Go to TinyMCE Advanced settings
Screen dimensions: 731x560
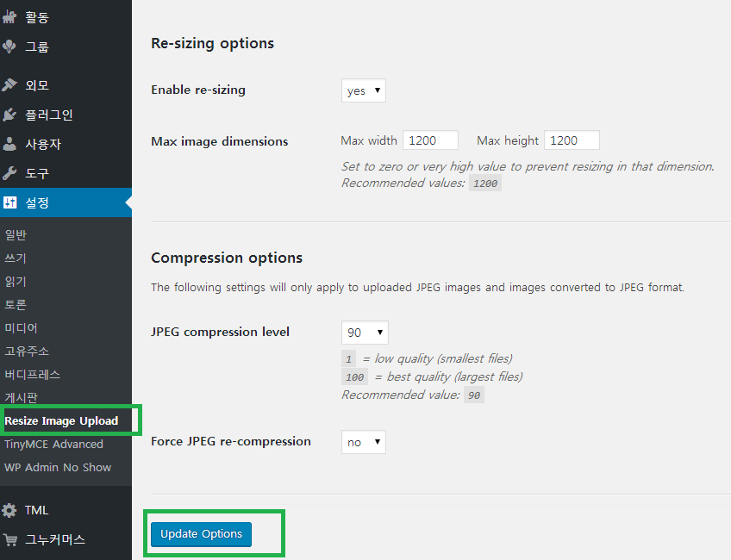point(53,445)
